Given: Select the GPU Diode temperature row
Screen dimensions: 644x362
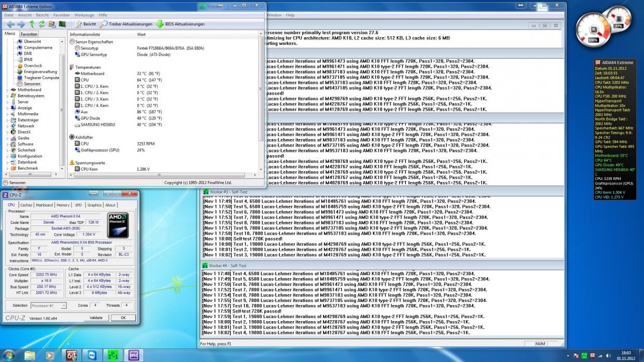Looking at the screenshot, I should 163,118.
